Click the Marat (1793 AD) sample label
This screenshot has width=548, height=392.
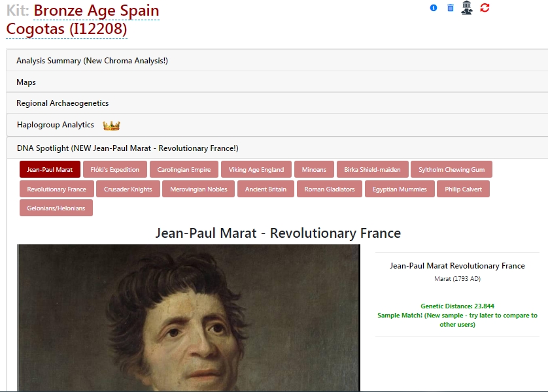pos(457,278)
